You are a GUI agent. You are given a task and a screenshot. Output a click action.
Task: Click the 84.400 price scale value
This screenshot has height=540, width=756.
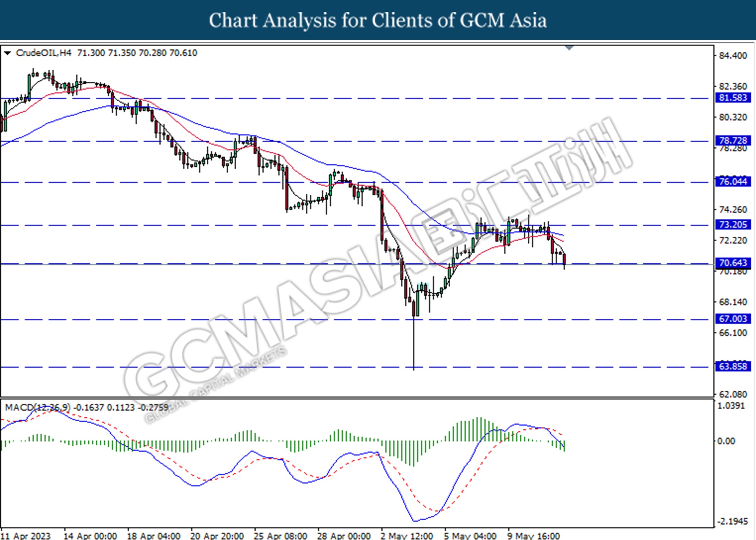(x=733, y=56)
